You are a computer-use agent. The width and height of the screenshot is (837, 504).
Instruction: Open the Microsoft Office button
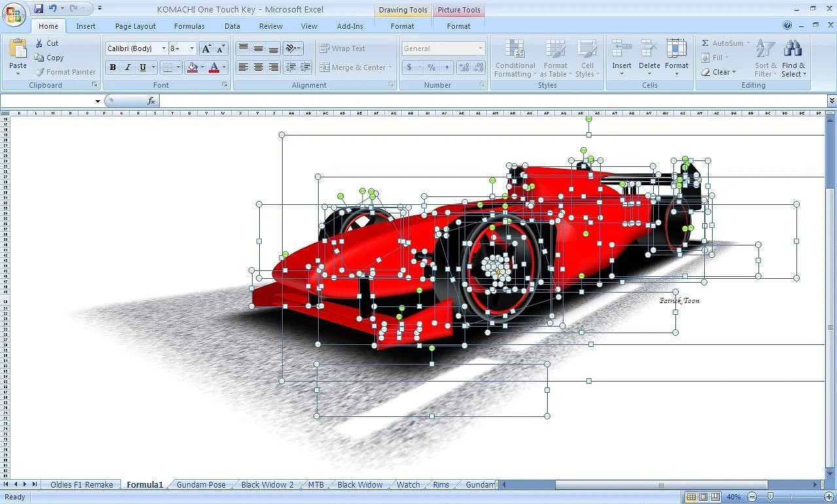tap(13, 13)
